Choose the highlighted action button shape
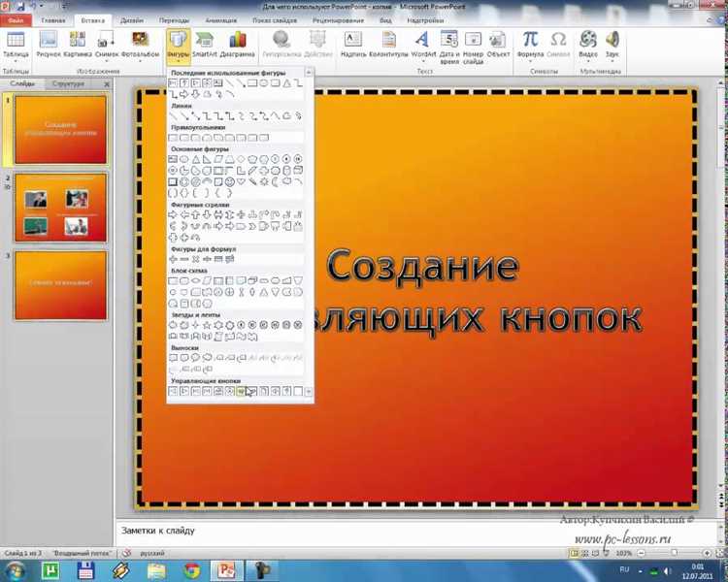 pos(242,391)
